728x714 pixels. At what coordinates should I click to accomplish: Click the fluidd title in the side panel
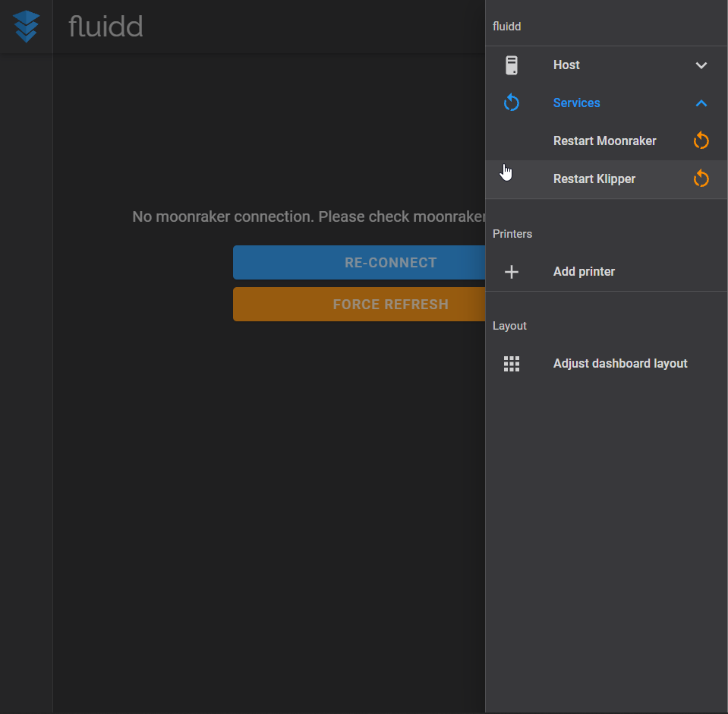(x=506, y=26)
